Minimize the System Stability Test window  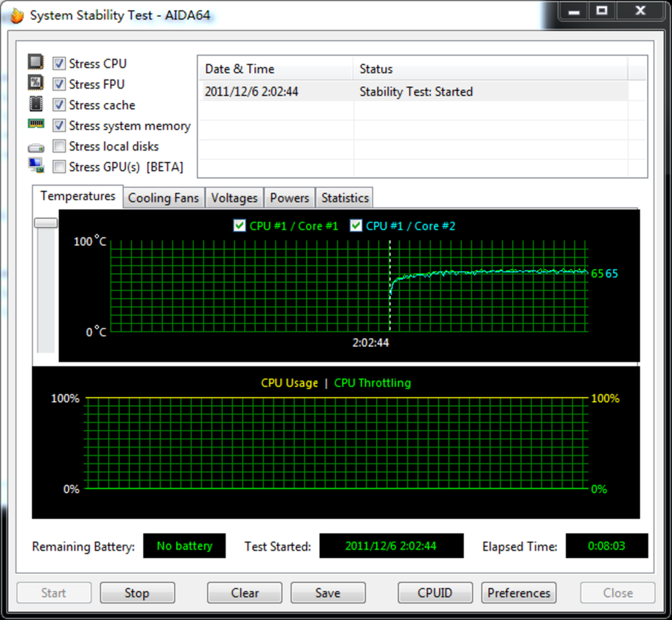tap(574, 11)
